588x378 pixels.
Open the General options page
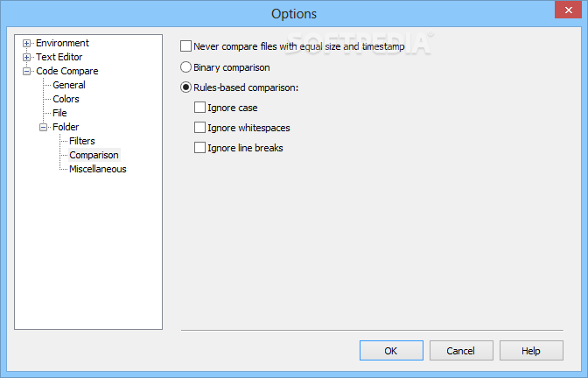pyautogui.click(x=69, y=85)
